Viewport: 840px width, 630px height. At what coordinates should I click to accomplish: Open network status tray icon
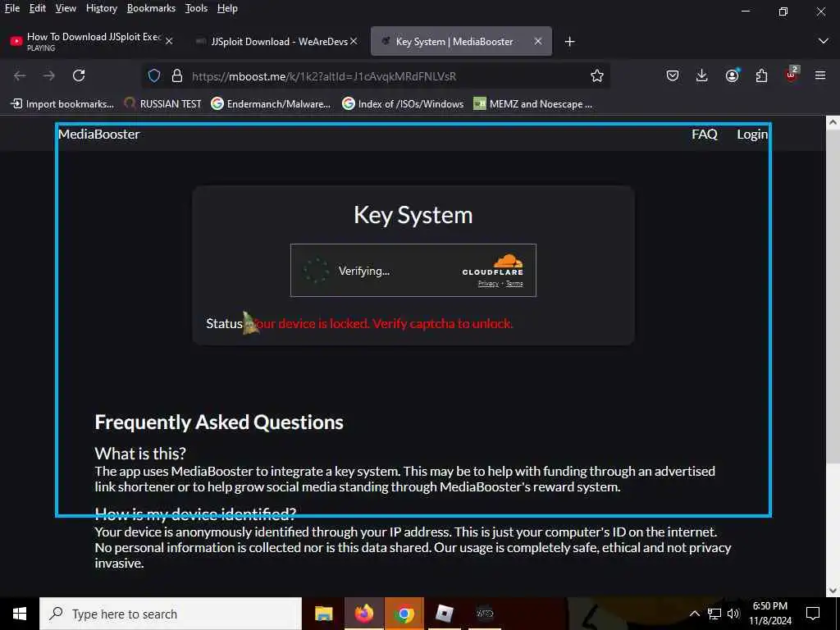pos(714,614)
